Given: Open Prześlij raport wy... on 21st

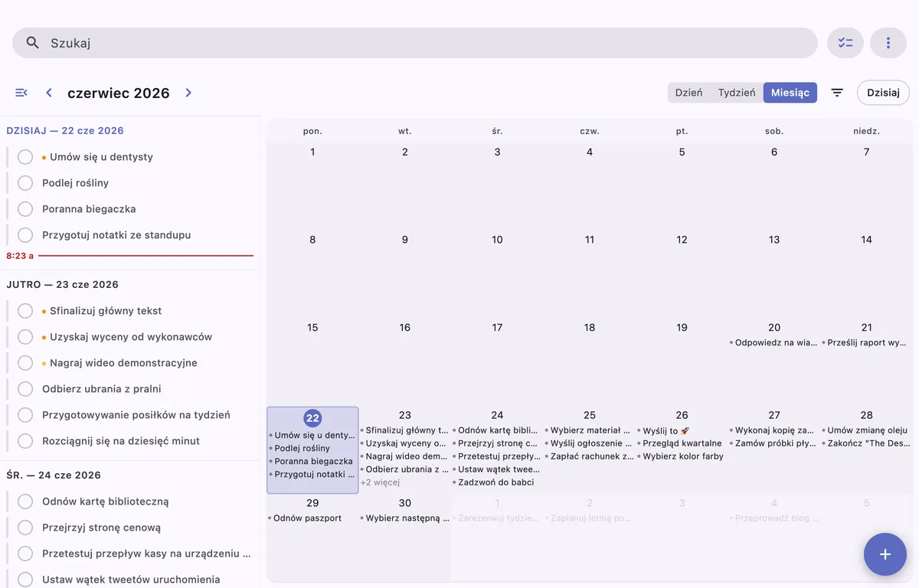Looking at the screenshot, I should 866,343.
